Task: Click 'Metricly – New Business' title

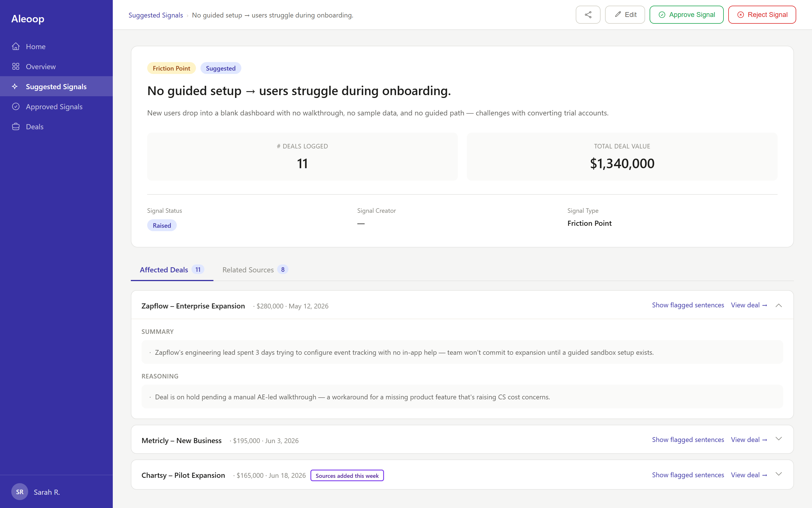Action: tap(182, 441)
